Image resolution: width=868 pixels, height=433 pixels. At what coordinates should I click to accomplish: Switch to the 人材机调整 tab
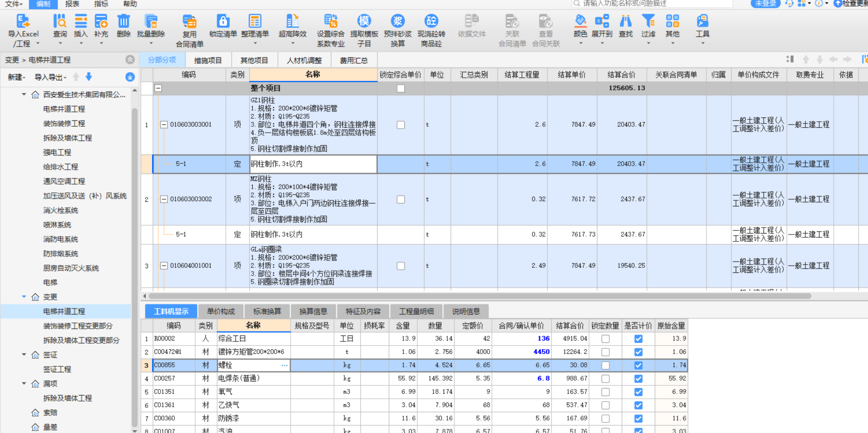[304, 60]
